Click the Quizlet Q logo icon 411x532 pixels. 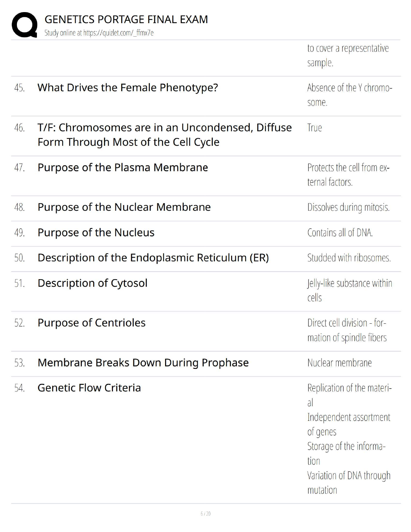[x=25, y=25]
